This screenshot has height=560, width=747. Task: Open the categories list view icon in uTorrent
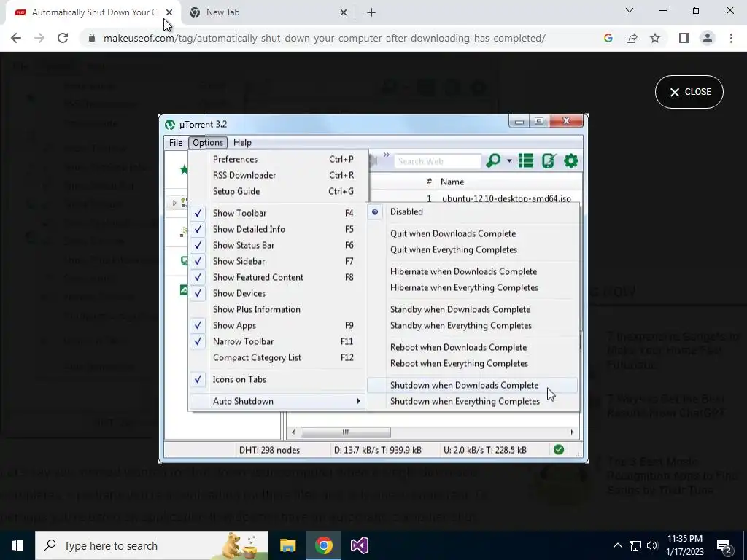click(526, 161)
